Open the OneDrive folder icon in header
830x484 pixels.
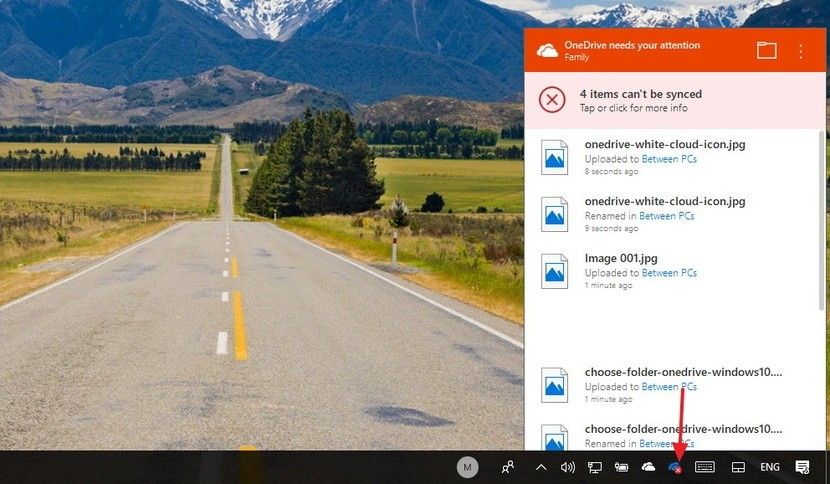(766, 51)
